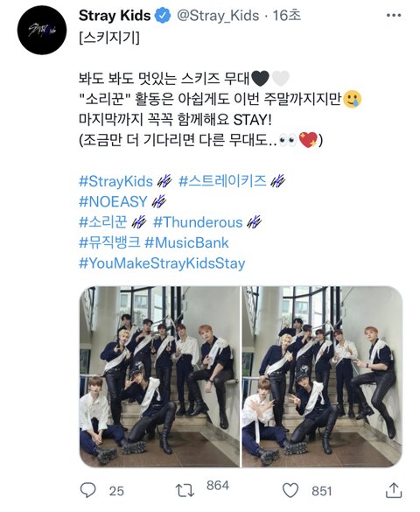Click the share upload icon
The image size is (420, 512).
[394, 490]
